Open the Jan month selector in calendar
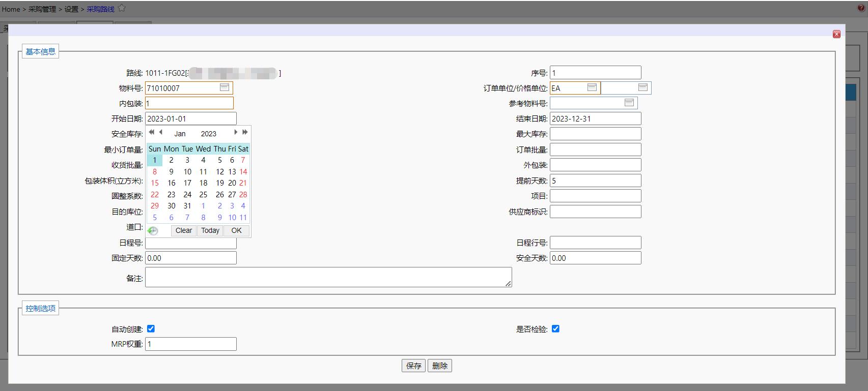Screen dimensions: 868x391 [x=180, y=134]
